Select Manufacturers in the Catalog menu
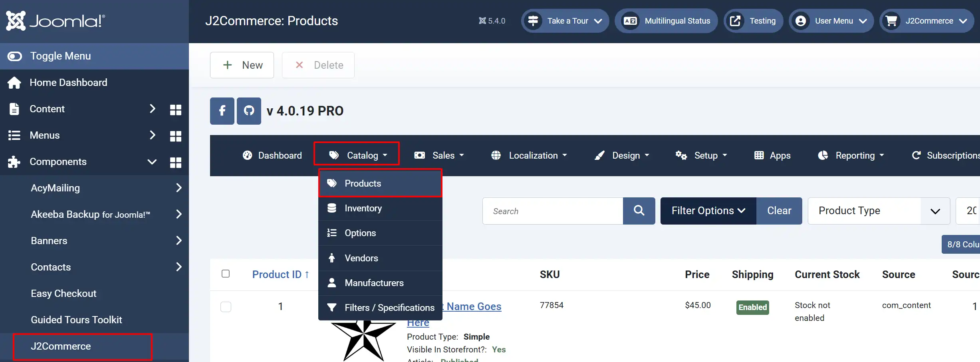Viewport: 980px width, 362px height. point(380,283)
